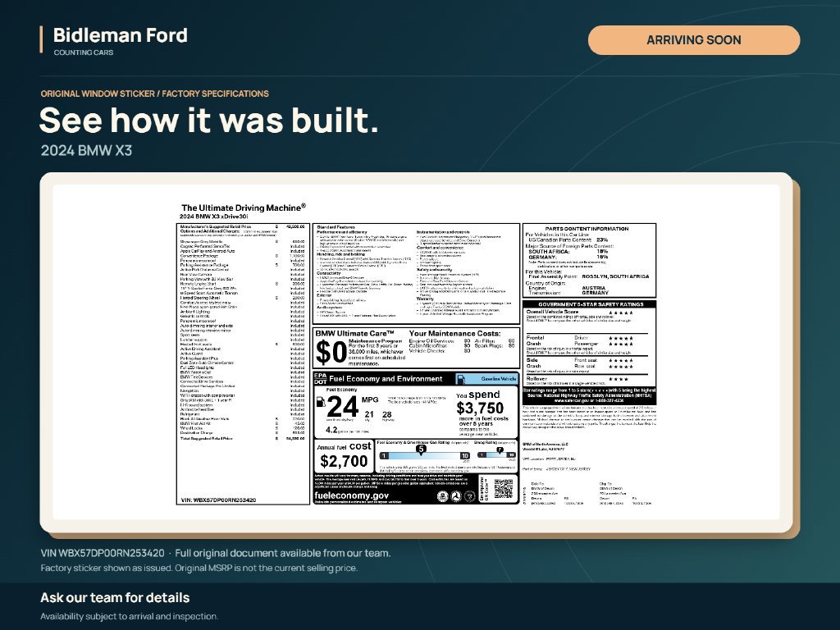
Task: Click the '$2,700' annual fuel cost
Action: [344, 461]
